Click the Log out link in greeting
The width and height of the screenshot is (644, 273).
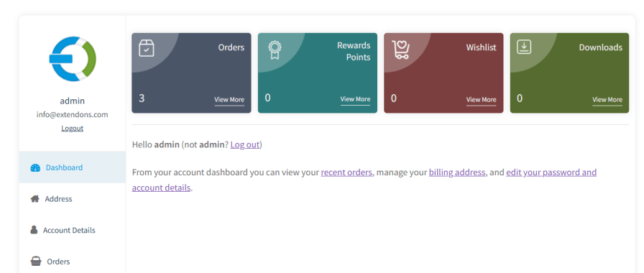click(x=245, y=144)
